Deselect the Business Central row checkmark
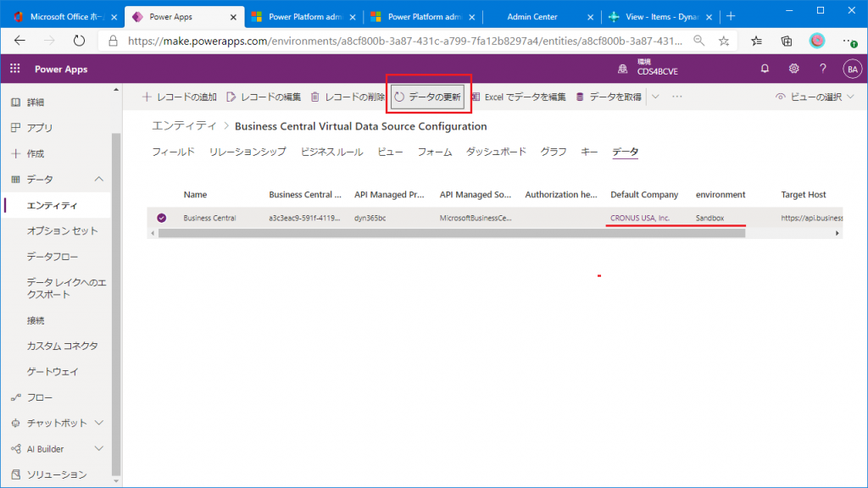This screenshot has width=868, height=488. click(162, 218)
